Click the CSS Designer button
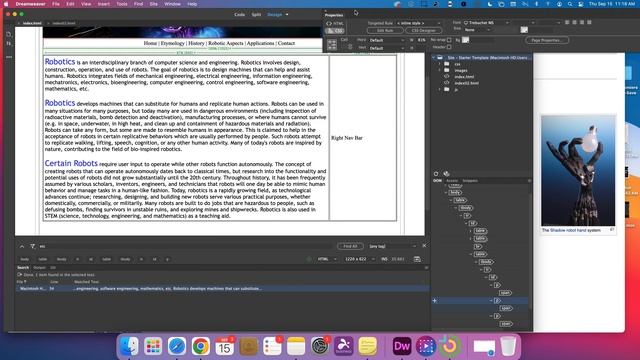 (423, 31)
